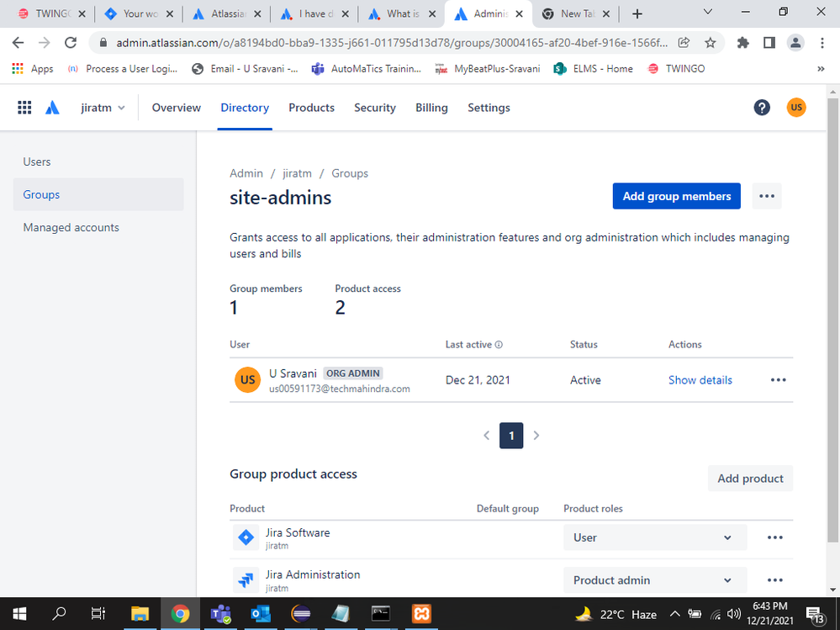Image resolution: width=840 pixels, height=630 pixels.
Task: Open the US profile avatar menu
Action: [796, 108]
